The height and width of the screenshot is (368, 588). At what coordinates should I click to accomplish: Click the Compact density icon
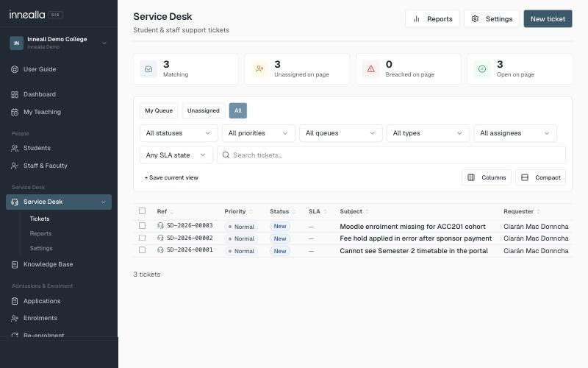tap(525, 177)
